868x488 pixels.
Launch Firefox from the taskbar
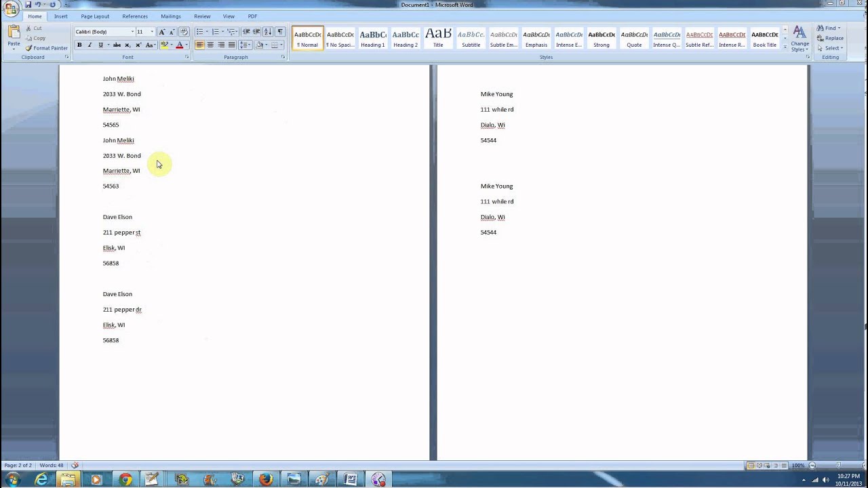pyautogui.click(x=266, y=479)
